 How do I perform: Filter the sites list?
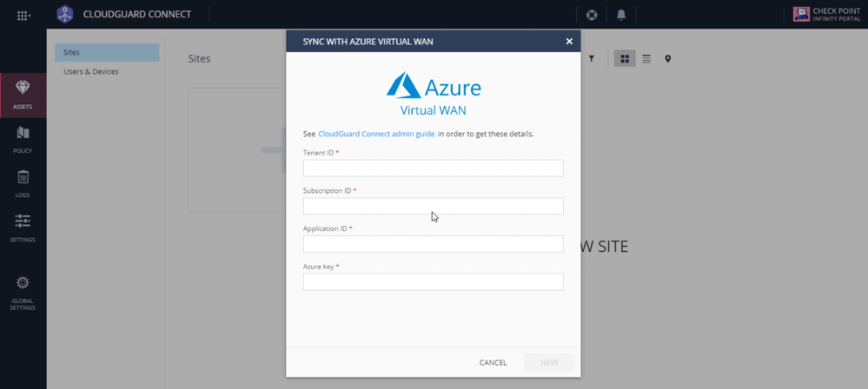click(592, 59)
